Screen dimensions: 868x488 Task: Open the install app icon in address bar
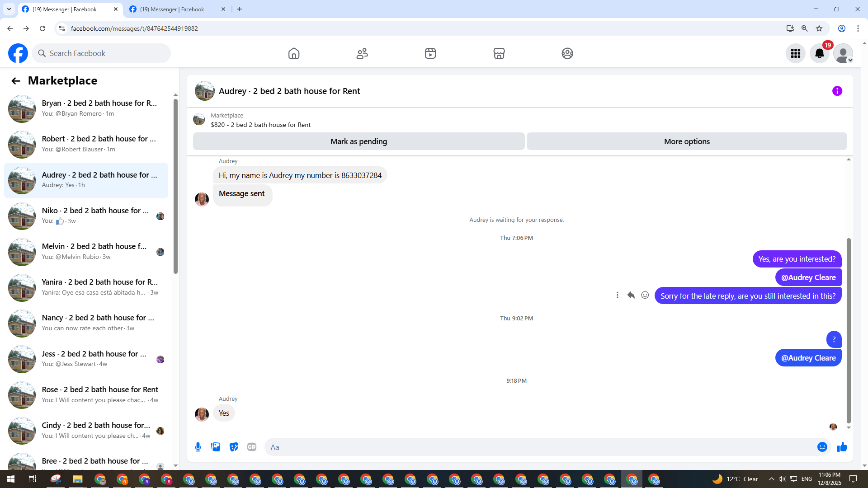pyautogui.click(x=790, y=28)
